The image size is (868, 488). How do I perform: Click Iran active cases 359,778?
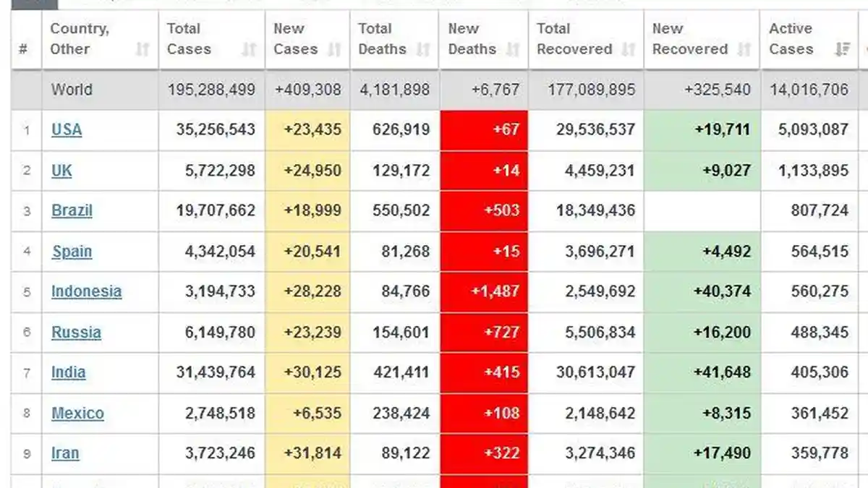coord(820,453)
